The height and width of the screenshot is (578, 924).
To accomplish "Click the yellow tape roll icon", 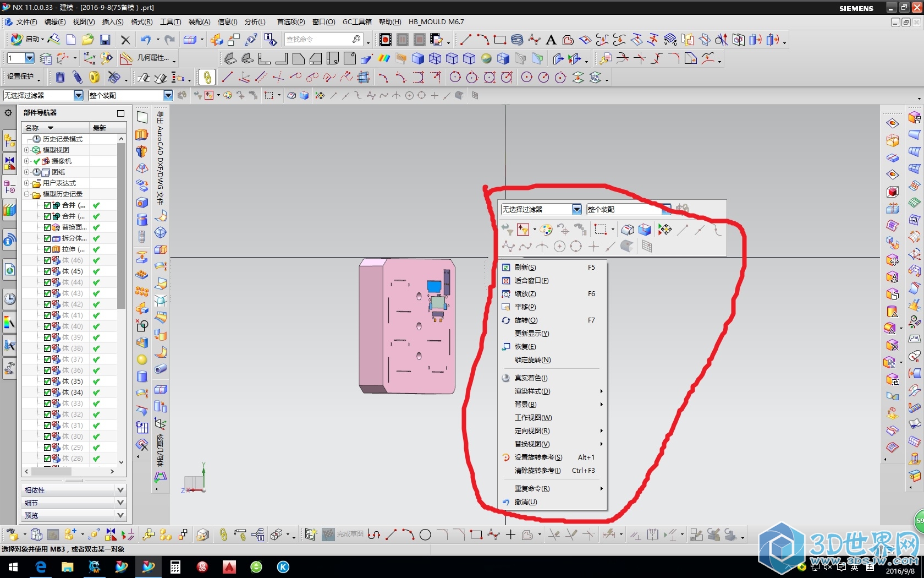I will [x=95, y=77].
